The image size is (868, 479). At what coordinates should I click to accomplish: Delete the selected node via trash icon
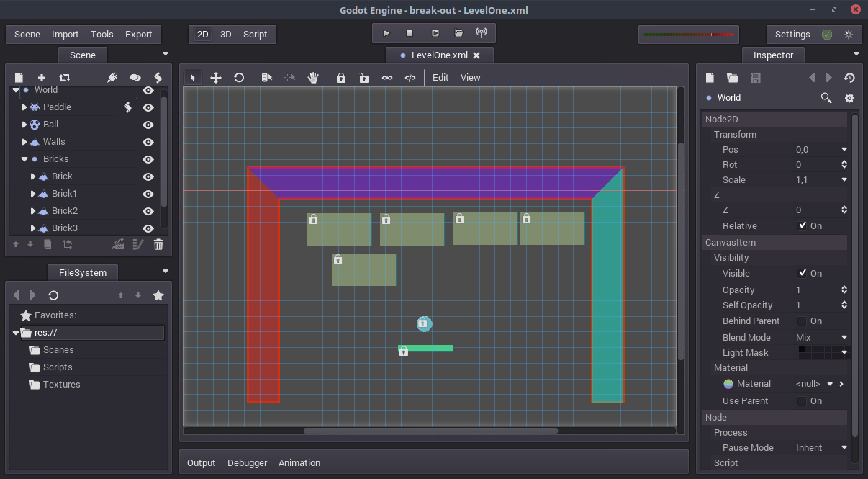[x=158, y=244]
